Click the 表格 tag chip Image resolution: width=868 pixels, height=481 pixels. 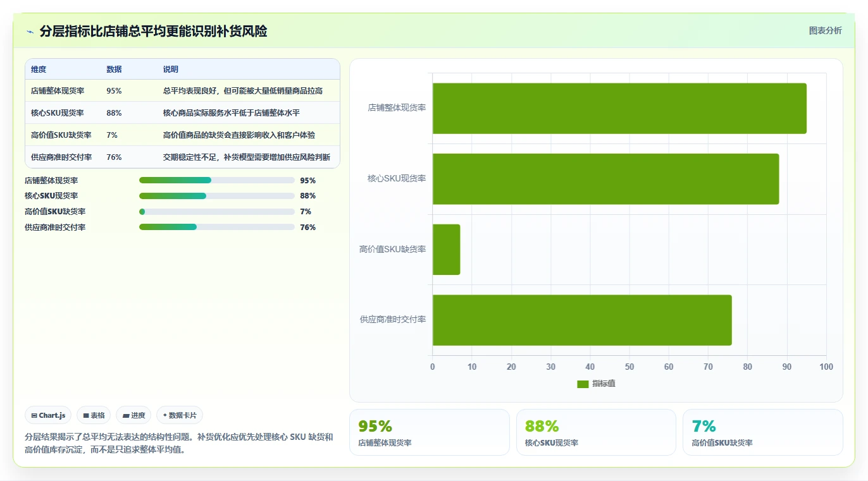pos(94,415)
